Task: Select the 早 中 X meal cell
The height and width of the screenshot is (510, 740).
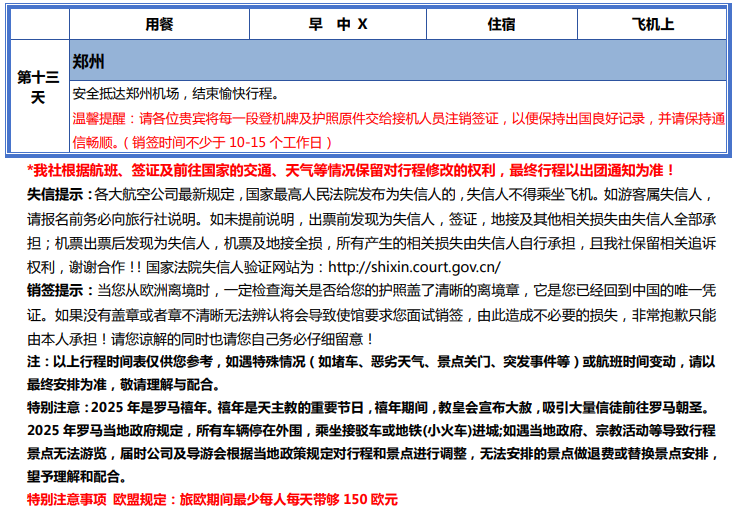Action: click(338, 24)
